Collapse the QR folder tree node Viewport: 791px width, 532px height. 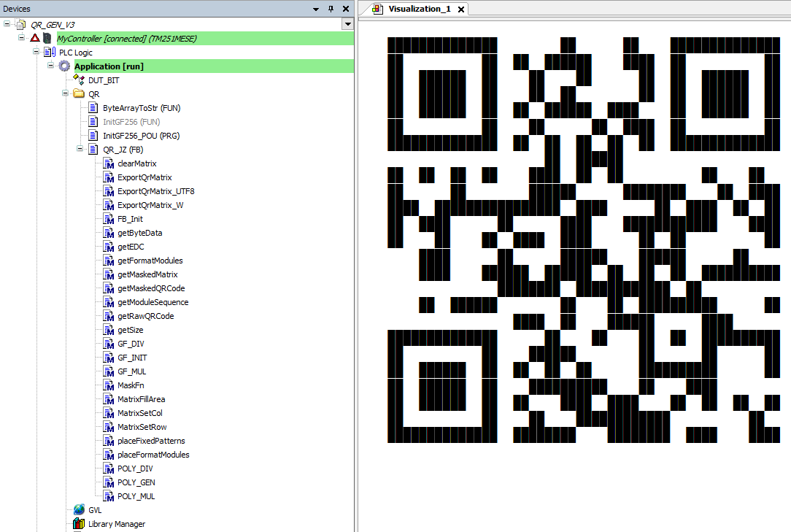[66, 94]
